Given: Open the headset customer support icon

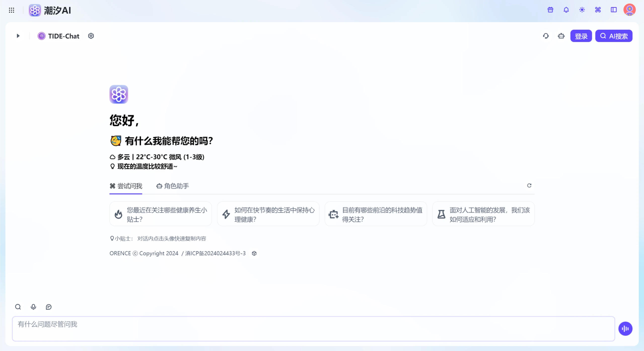Looking at the screenshot, I should coord(546,36).
